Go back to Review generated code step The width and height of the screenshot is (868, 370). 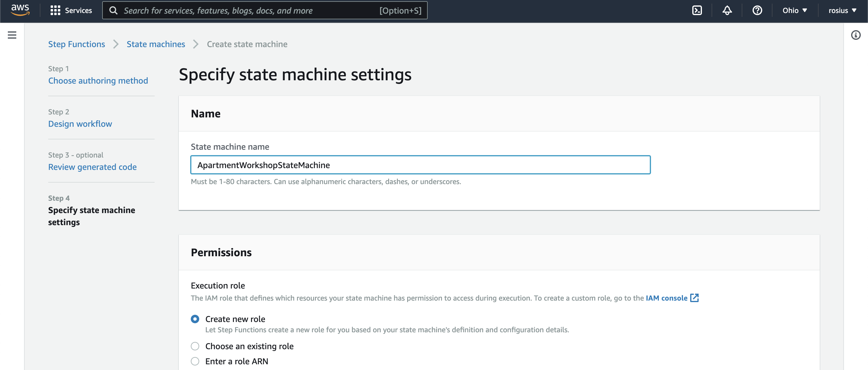(92, 167)
